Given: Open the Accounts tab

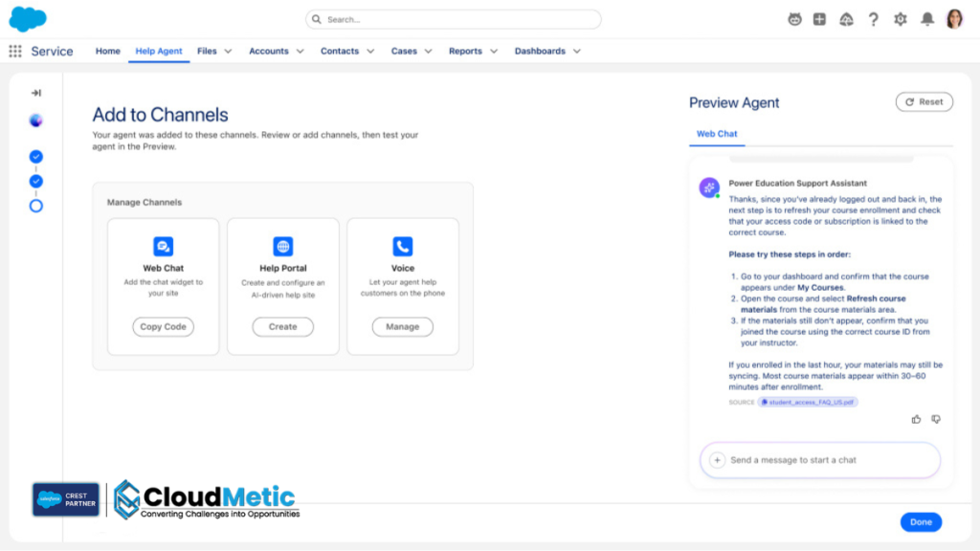Looking at the screenshot, I should point(269,52).
